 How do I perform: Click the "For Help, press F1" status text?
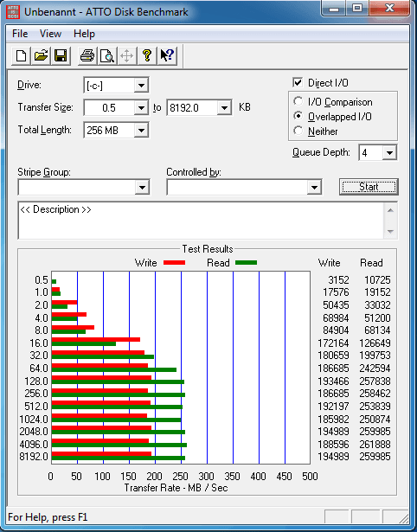pyautogui.click(x=48, y=517)
